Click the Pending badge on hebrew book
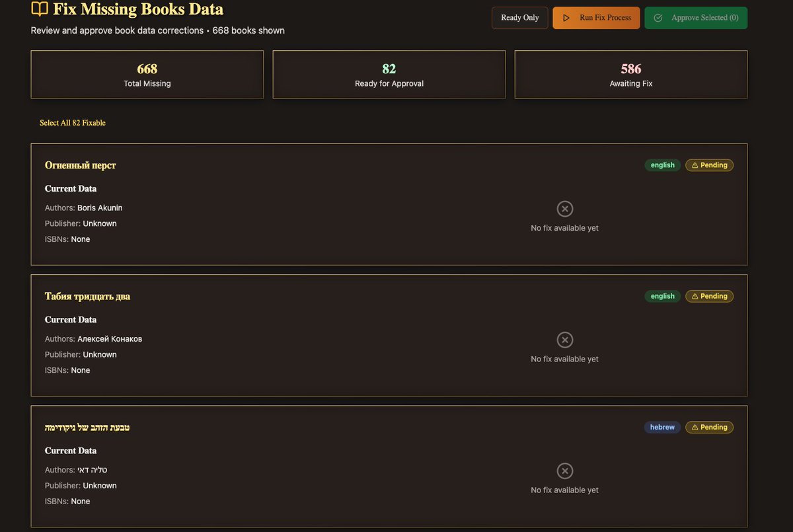 coord(709,427)
